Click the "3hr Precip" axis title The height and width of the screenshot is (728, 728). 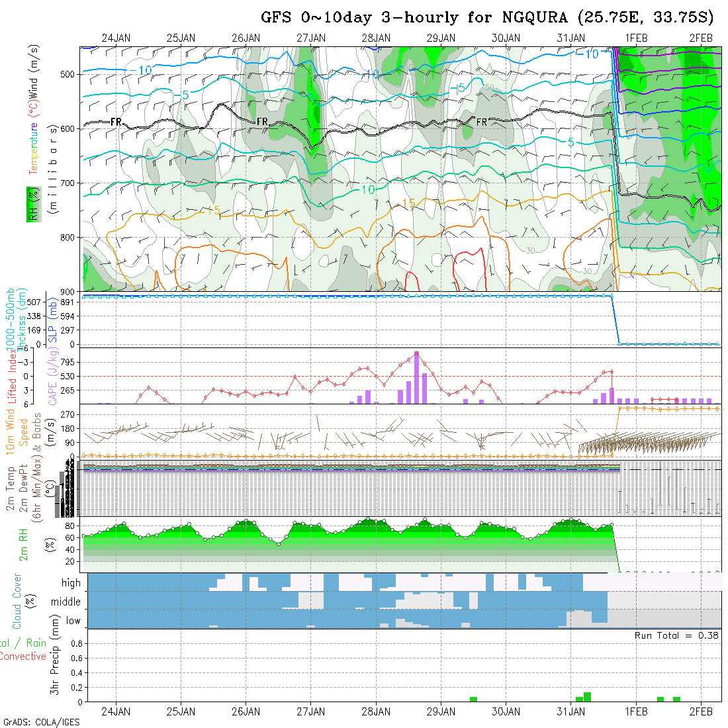click(x=55, y=666)
